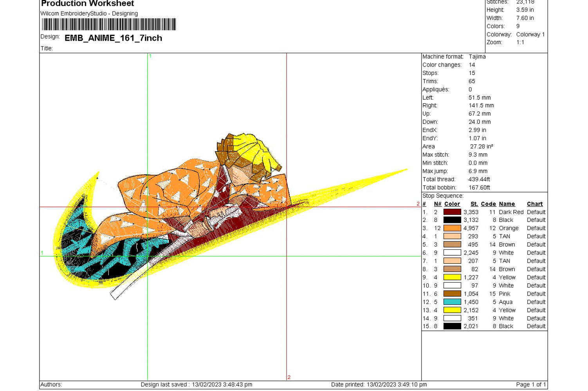Click the Appliqués value 0

pyautogui.click(x=470, y=90)
